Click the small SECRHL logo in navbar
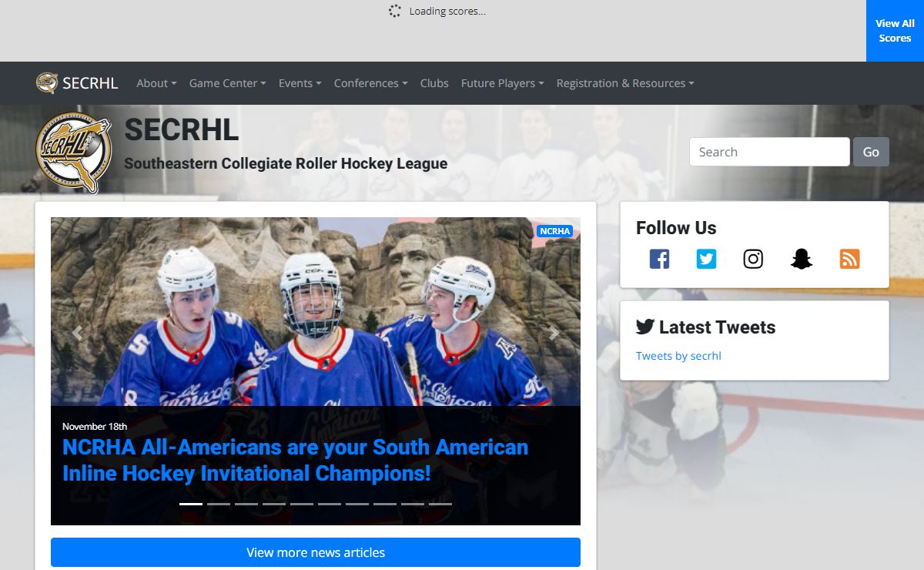This screenshot has width=924, height=570. coord(47,83)
